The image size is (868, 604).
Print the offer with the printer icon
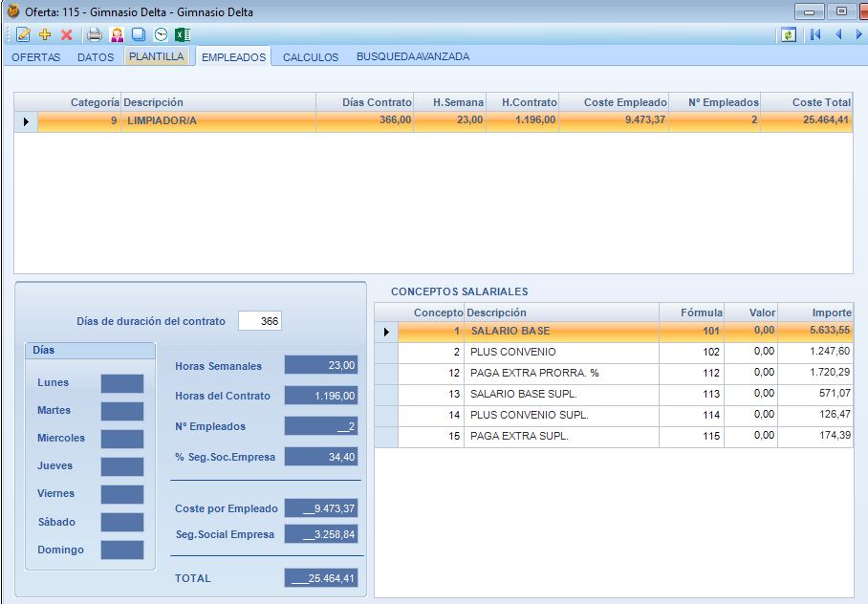pyautogui.click(x=95, y=34)
